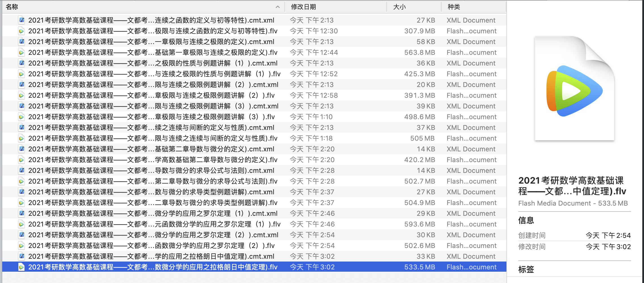Click the video icon of the 420.2 MB flv file
Screen dimensions: 644x283
coord(21,160)
